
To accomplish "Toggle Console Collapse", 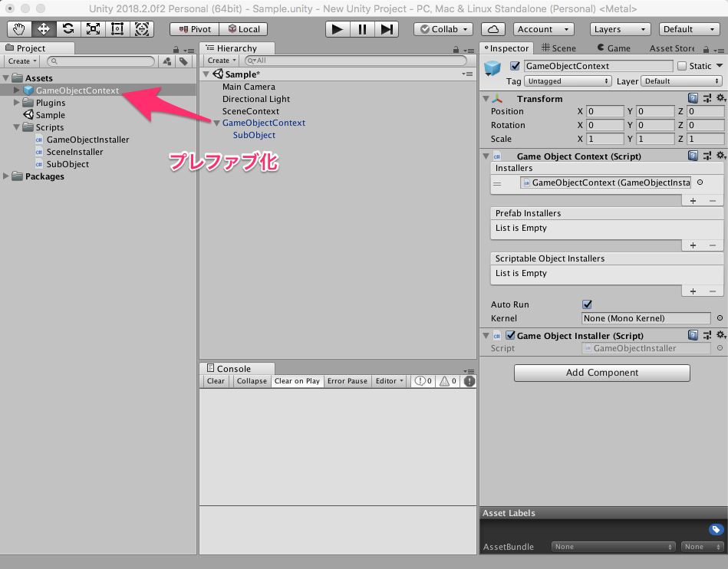I will [252, 381].
